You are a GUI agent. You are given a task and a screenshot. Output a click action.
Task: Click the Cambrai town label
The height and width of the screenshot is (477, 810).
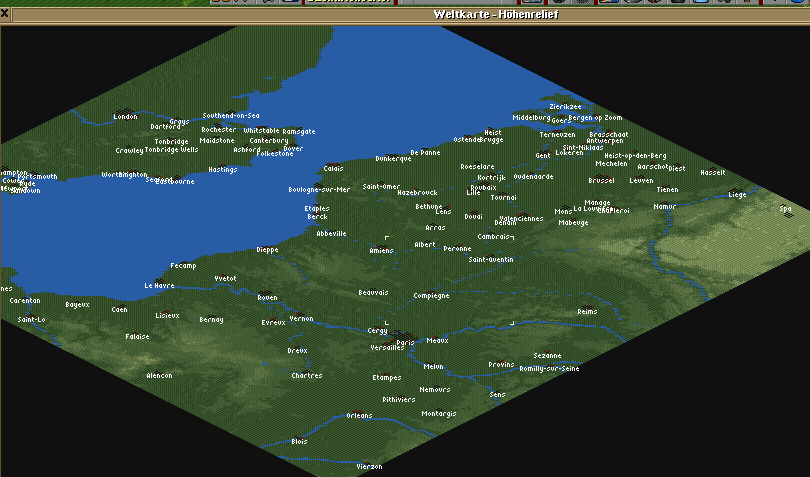(x=494, y=237)
